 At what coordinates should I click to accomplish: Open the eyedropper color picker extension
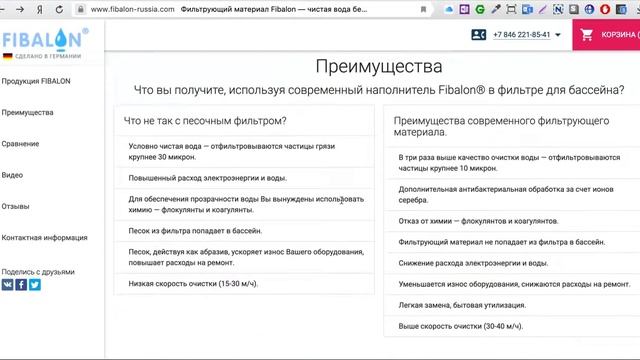496,9
